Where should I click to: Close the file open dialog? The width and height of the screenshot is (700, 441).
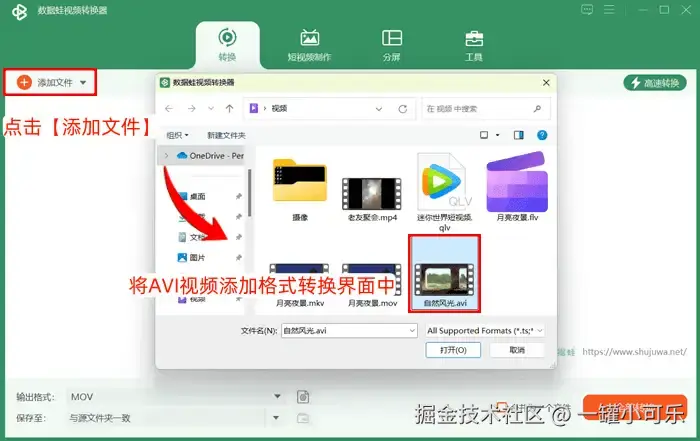546,83
